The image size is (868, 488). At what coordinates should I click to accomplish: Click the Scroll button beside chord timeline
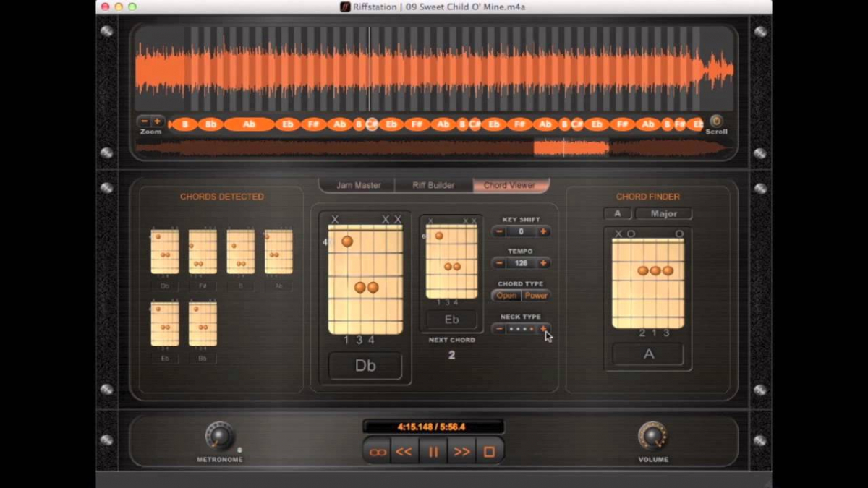pyautogui.click(x=716, y=121)
